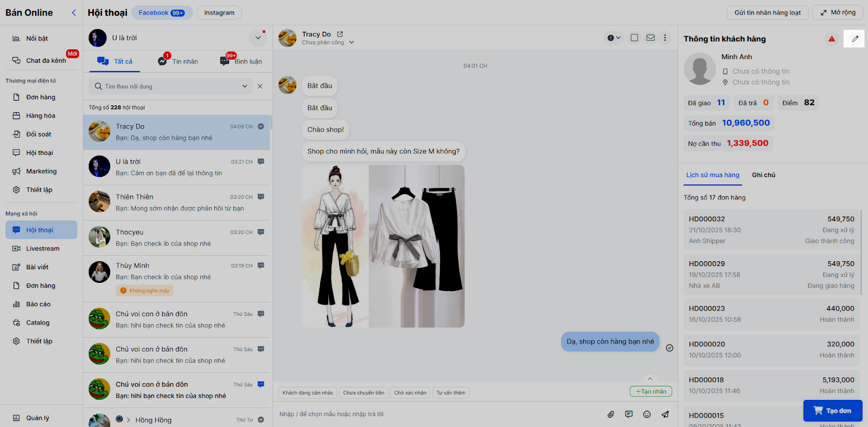
Task: Click the paperclip attach file icon
Action: coord(611,415)
